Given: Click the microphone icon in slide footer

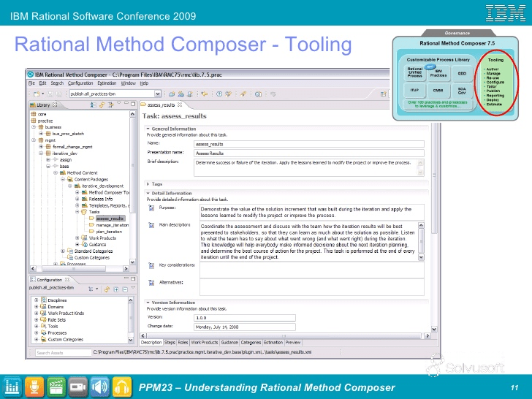Looking at the screenshot, I should point(34,387).
